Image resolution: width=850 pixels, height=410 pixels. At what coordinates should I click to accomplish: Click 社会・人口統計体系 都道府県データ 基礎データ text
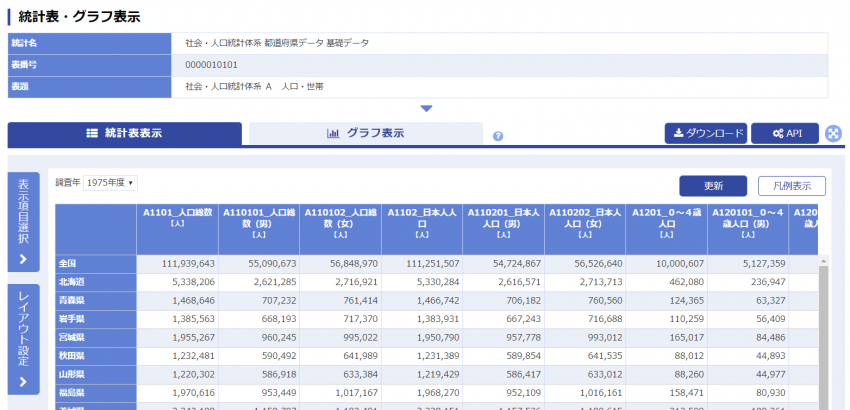point(277,43)
